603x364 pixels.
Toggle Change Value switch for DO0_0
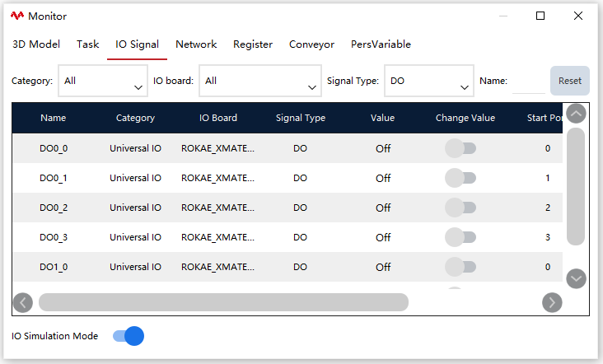[460, 148]
